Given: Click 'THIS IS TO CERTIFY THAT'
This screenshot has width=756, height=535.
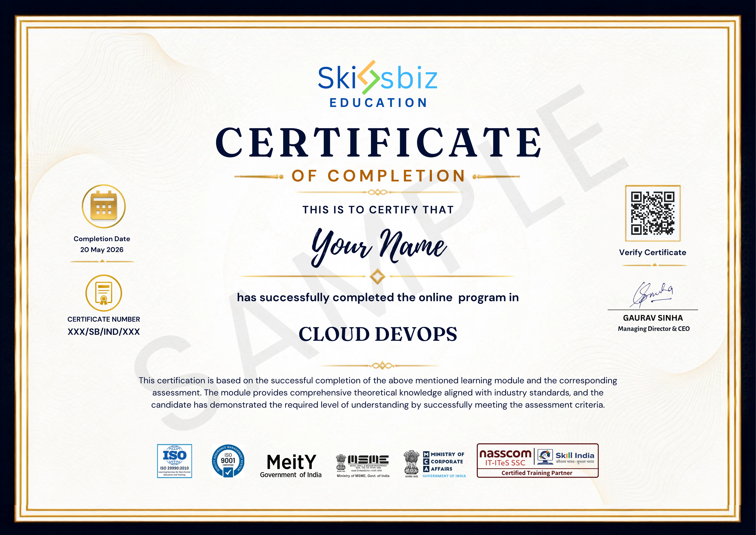Looking at the screenshot, I should coord(378,210).
